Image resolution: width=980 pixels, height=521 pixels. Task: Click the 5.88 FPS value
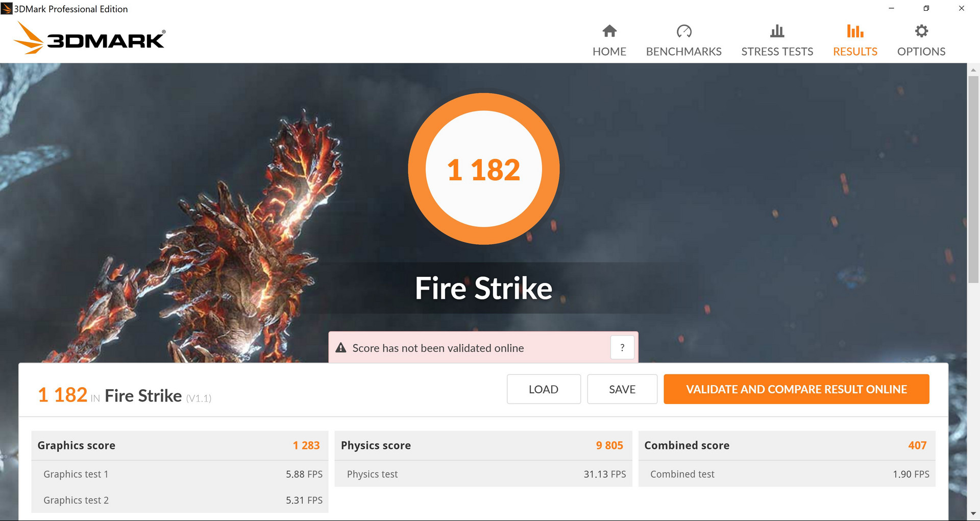tap(304, 474)
